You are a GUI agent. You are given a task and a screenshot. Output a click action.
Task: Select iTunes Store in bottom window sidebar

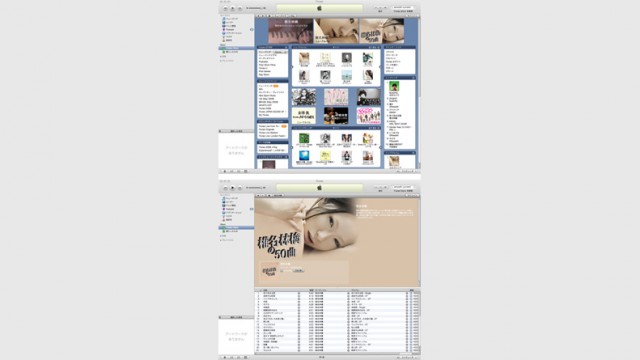[232, 228]
